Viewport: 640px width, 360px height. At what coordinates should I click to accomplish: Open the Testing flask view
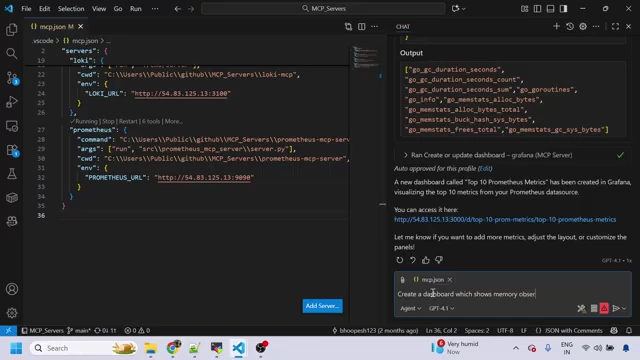pyautogui.click(x=11, y=174)
